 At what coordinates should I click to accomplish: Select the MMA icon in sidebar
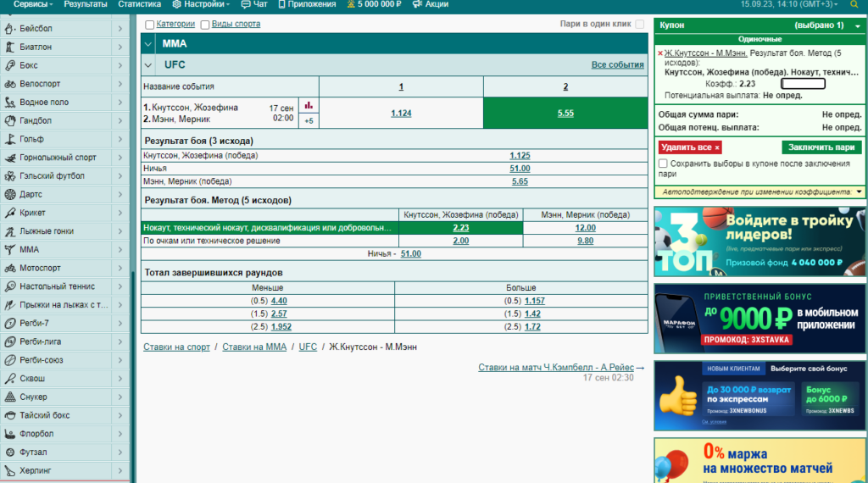tap(10, 249)
